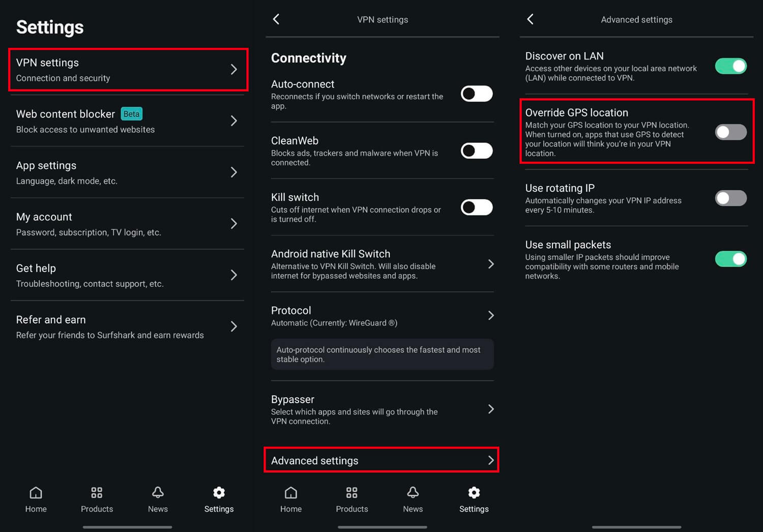763x532 pixels.
Task: Expand My account chevron arrow
Action: pos(233,224)
